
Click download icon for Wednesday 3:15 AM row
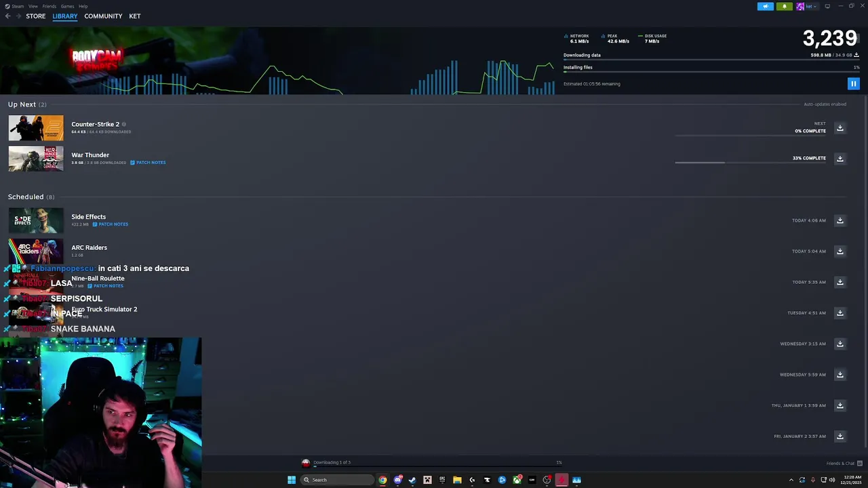pyautogui.click(x=840, y=344)
